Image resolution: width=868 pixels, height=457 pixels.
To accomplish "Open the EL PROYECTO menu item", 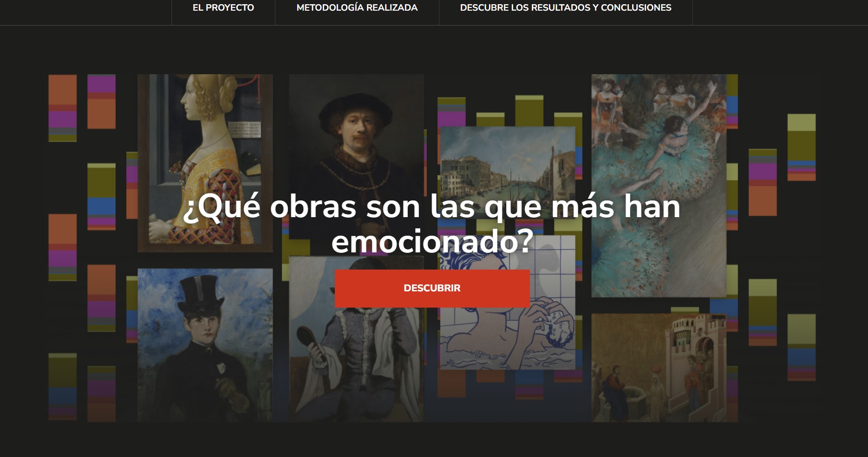I will [x=222, y=8].
